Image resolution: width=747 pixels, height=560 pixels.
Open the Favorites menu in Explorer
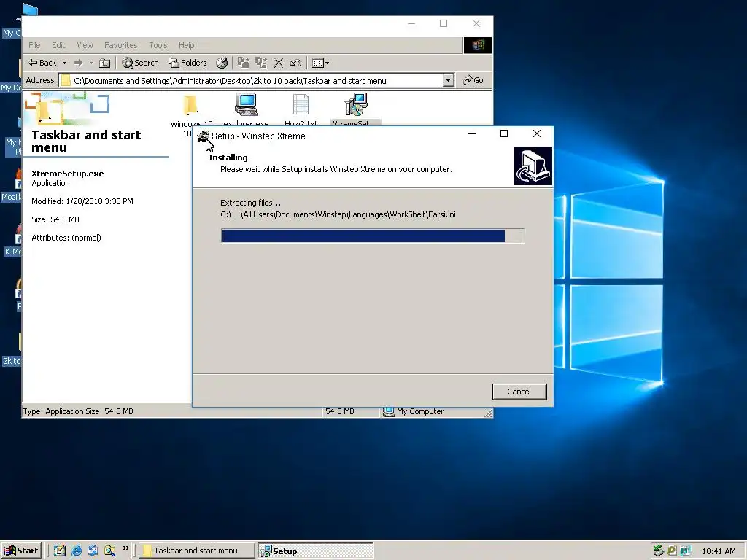(x=120, y=45)
